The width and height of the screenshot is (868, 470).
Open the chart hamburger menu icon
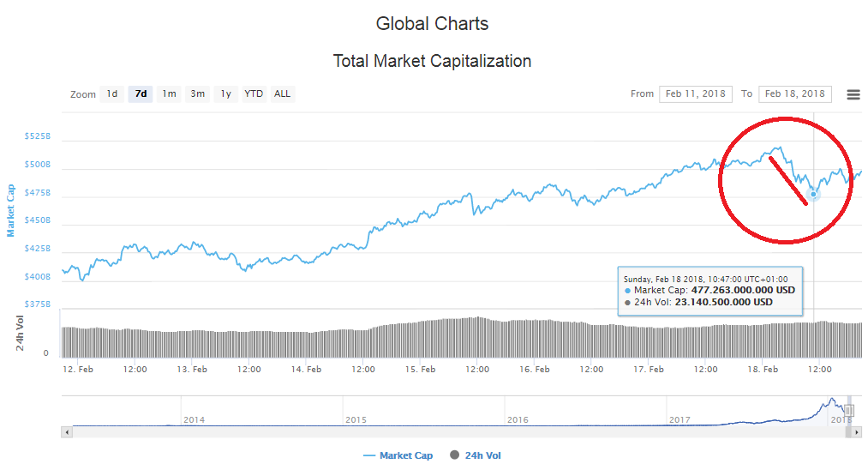click(853, 94)
